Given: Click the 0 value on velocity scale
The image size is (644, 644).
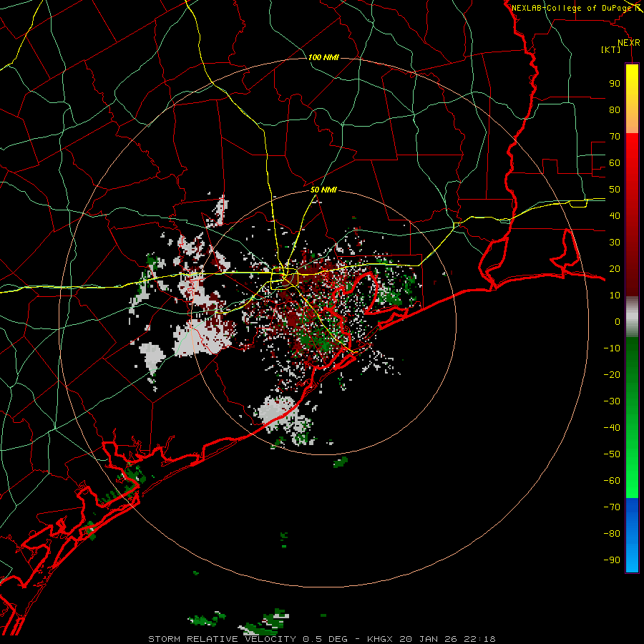Looking at the screenshot, I should click(x=618, y=322).
